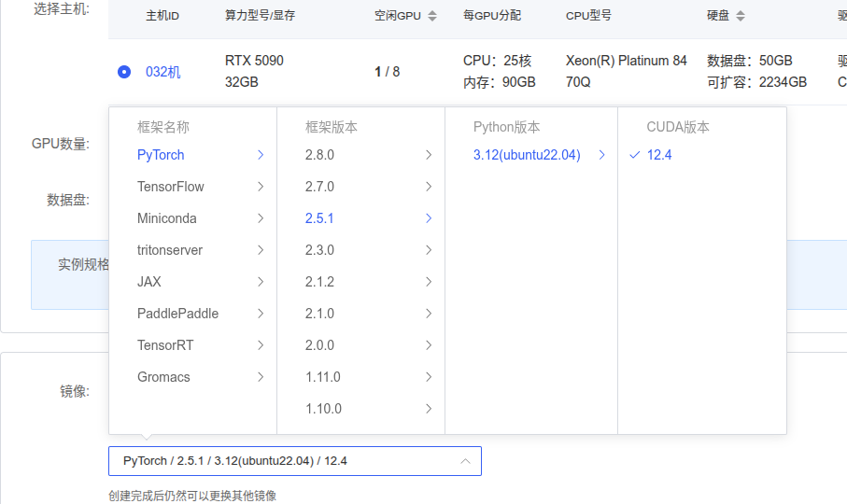This screenshot has height=504, width=847.
Task: Expand version 2.3.0 chevron
Action: pyautogui.click(x=429, y=250)
